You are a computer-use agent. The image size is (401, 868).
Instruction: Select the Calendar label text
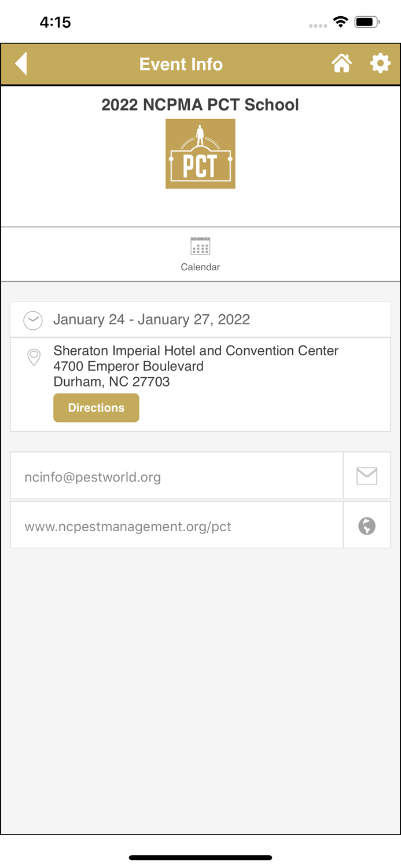[200, 267]
